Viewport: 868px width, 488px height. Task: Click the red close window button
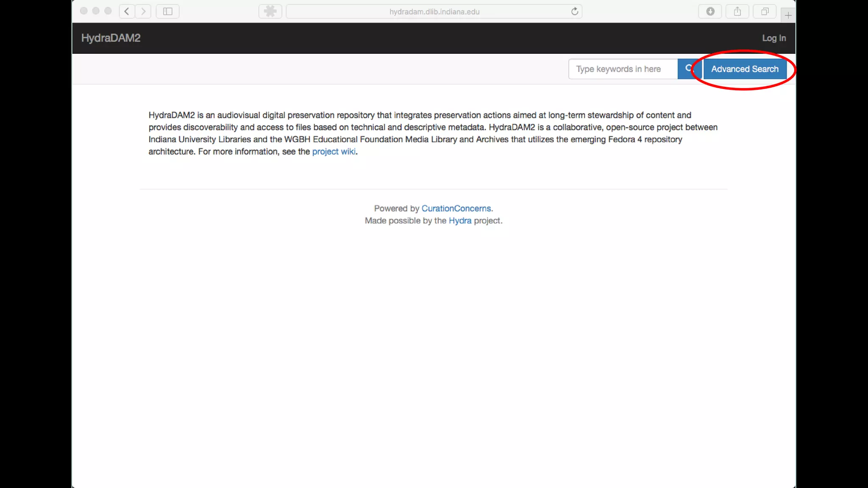pyautogui.click(x=84, y=11)
